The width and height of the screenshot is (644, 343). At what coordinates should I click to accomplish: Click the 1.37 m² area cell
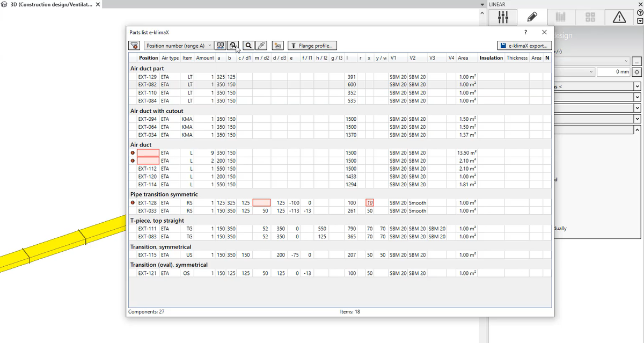(468, 135)
